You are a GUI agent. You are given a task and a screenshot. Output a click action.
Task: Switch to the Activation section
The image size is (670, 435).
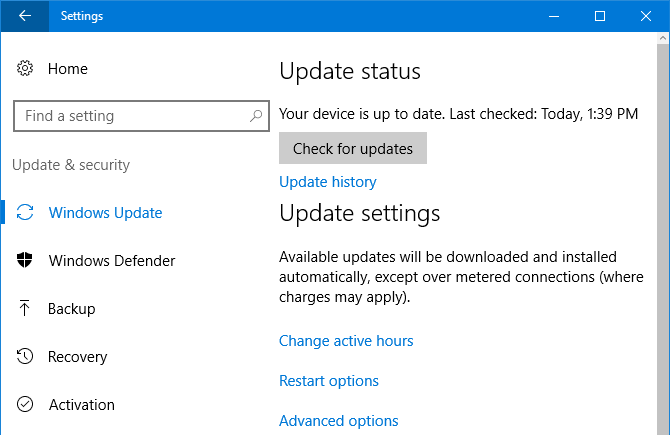pyautogui.click(x=82, y=404)
